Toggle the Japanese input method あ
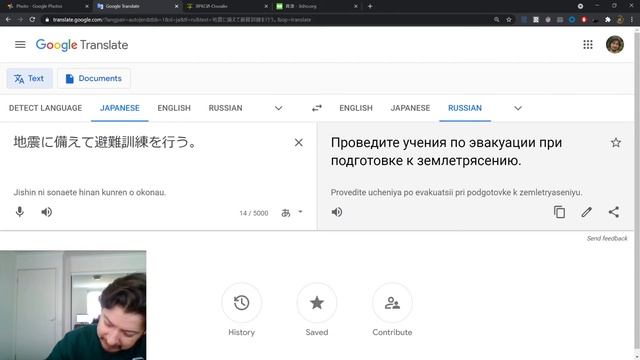This screenshot has width=640, height=360. click(286, 213)
